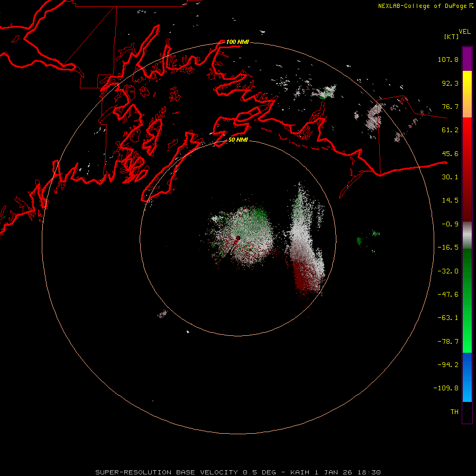Image resolution: width=476 pixels, height=476 pixels.
Task: Click the 76.7 velocity scale value
Action: [450, 106]
